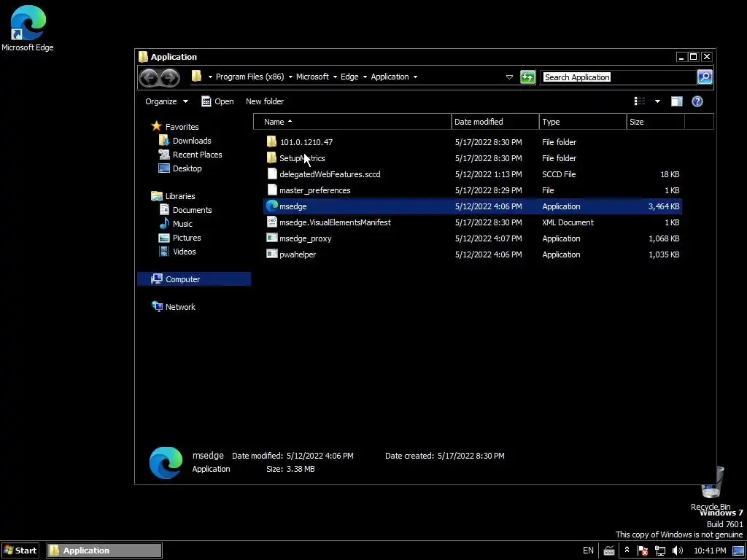
Task: Click the folder icon in address bar
Action: click(x=196, y=76)
